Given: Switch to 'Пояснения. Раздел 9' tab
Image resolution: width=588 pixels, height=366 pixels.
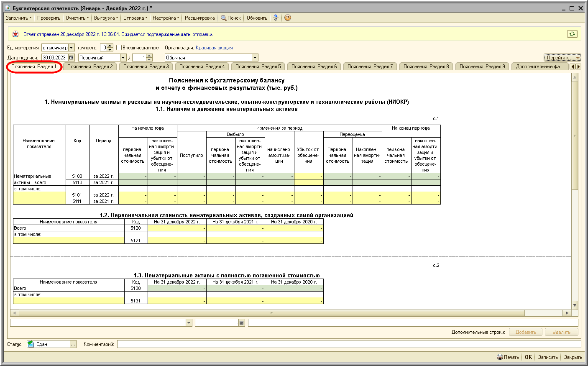Looking at the screenshot, I should (482, 67).
